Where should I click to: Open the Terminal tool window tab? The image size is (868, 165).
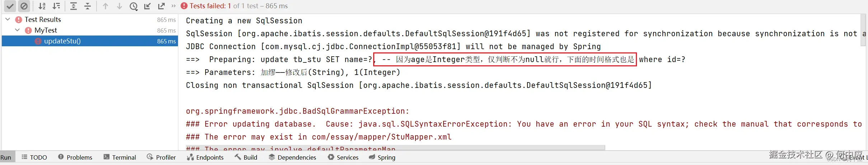[x=120, y=157]
